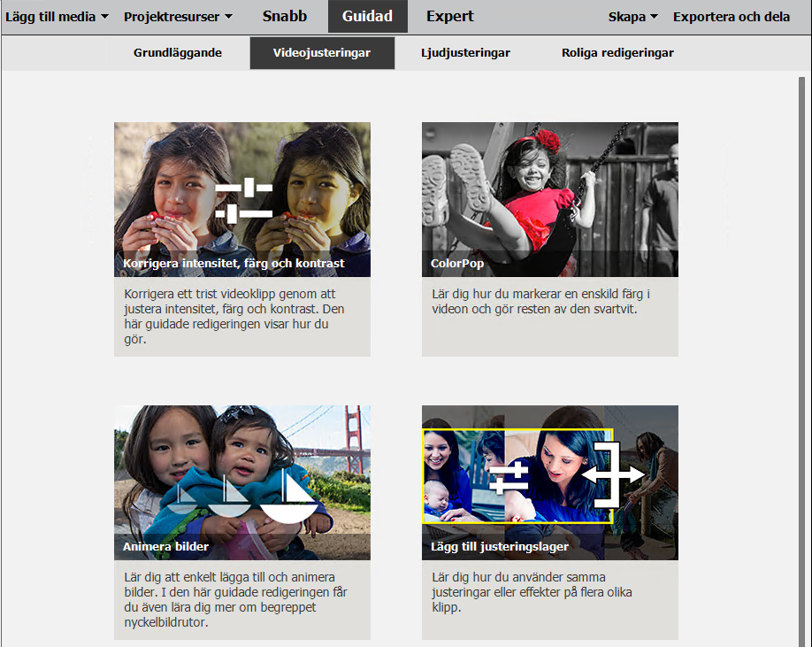Open the Ljudjusteringar tab
This screenshot has width=812, height=647.
point(465,53)
